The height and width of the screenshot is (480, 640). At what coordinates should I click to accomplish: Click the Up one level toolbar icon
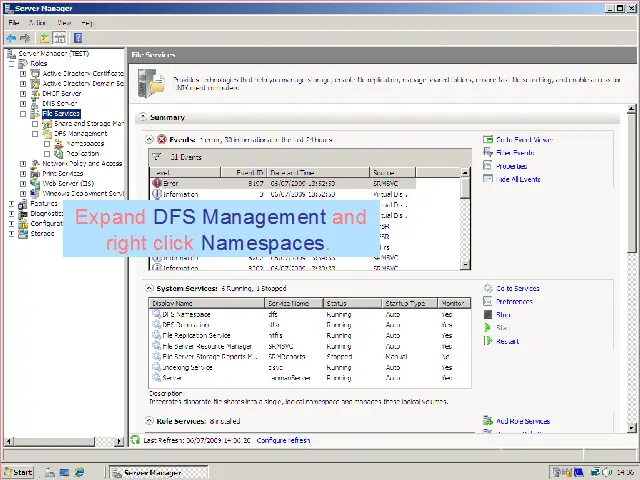[44, 38]
